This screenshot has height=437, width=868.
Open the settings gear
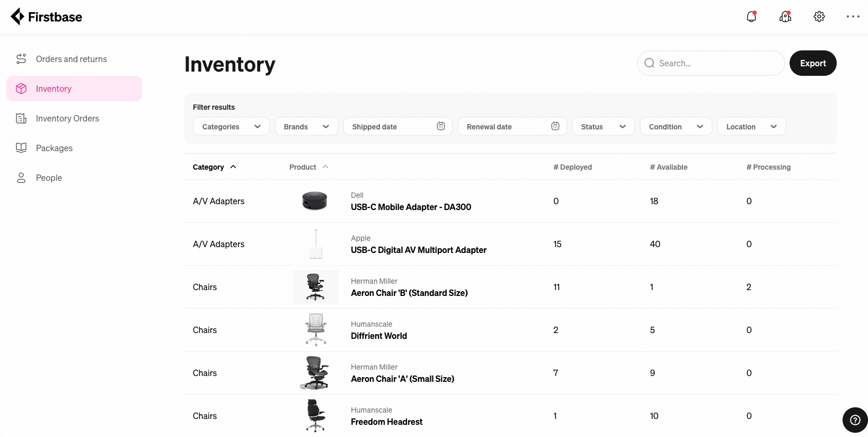point(819,17)
